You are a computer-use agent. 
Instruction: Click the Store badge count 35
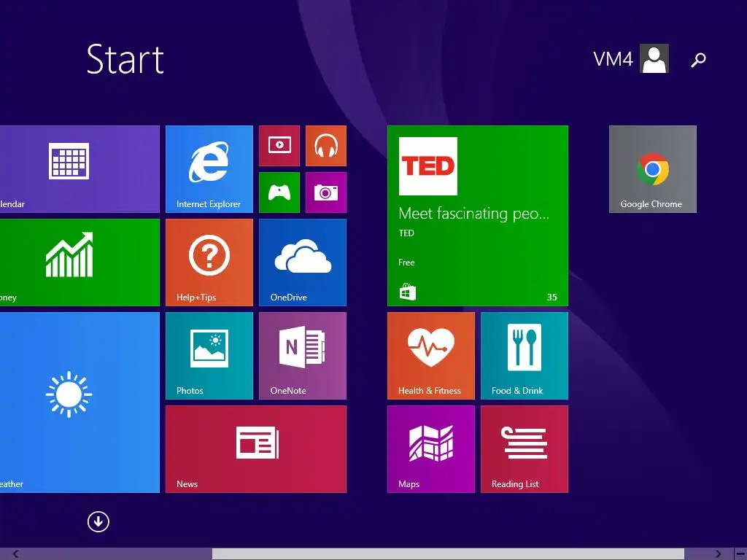pyautogui.click(x=551, y=297)
